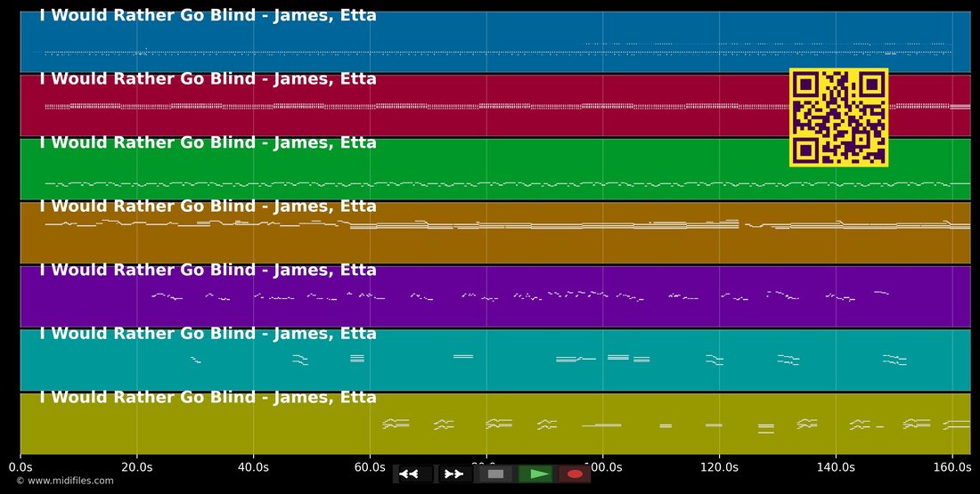The width and height of the screenshot is (980, 494).
Task: Start recording with the red record button
Action: (575, 474)
